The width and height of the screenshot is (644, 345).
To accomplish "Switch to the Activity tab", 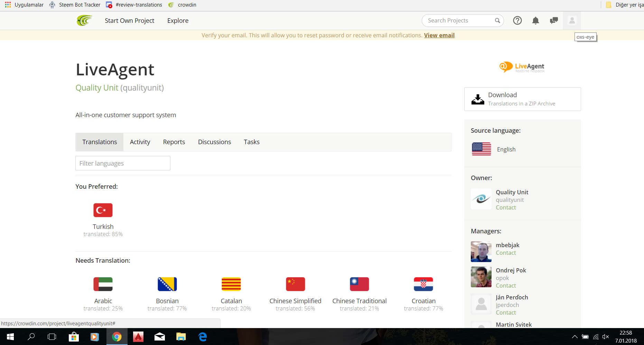I will pos(140,142).
